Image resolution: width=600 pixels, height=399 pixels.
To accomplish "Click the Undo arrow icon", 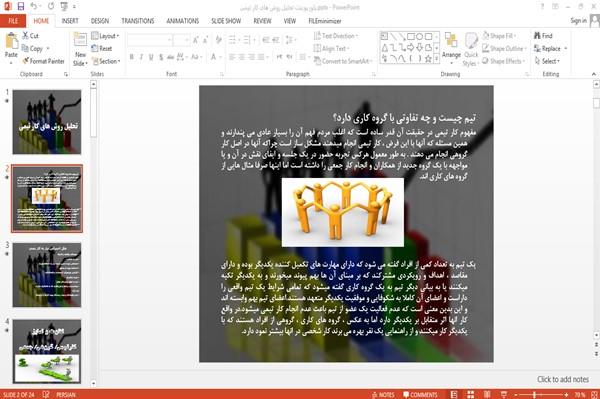I will coord(34,6).
